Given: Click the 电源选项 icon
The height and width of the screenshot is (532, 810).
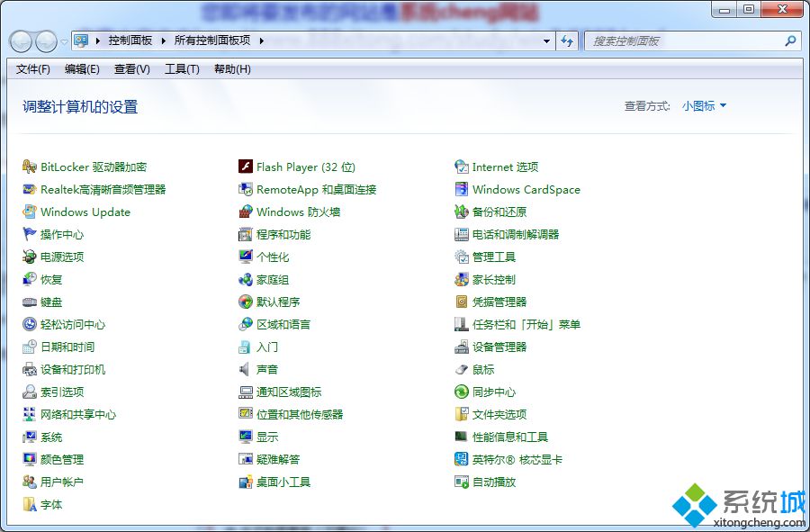Looking at the screenshot, I should pos(30,257).
